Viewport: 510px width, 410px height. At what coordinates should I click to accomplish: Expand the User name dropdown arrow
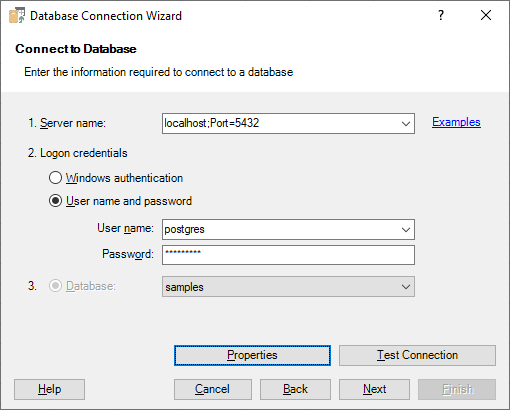tap(406, 229)
